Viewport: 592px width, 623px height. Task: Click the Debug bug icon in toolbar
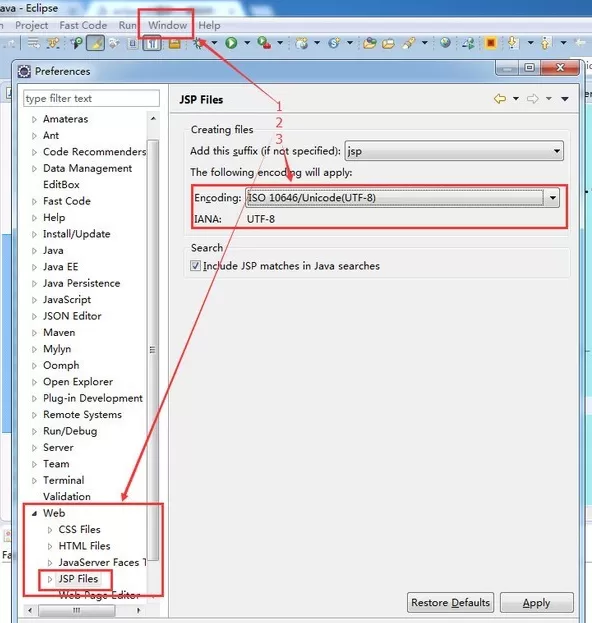coord(199,43)
